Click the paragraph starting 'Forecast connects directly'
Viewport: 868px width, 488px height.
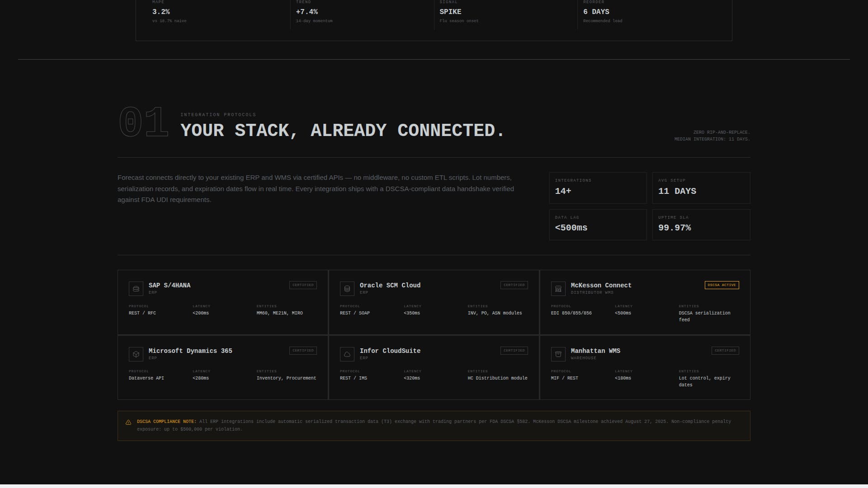coord(316,189)
